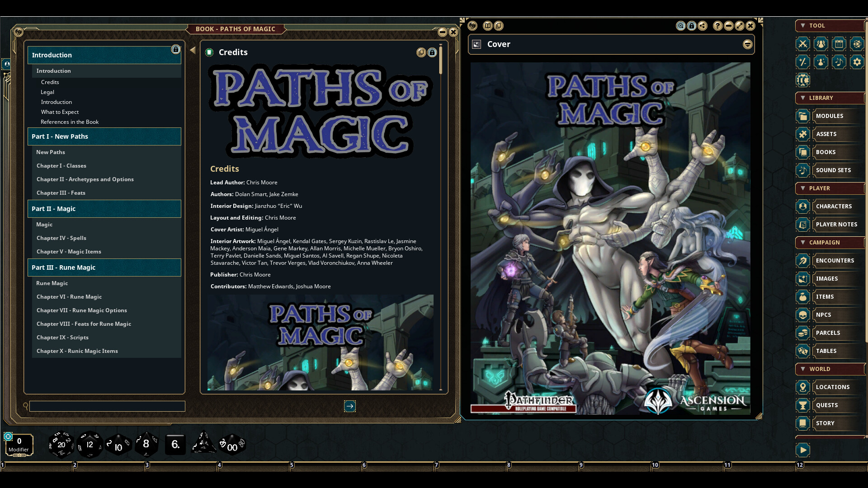Select Credits under the Introduction section

click(x=50, y=82)
